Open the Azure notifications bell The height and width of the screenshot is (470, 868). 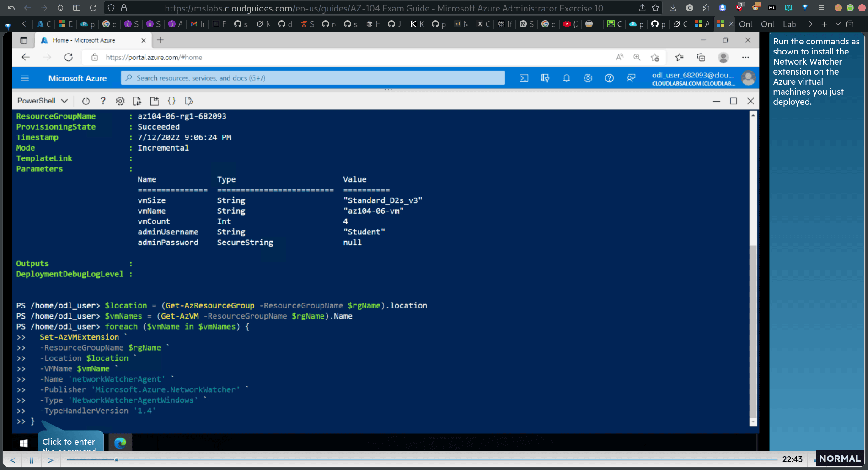tap(566, 78)
